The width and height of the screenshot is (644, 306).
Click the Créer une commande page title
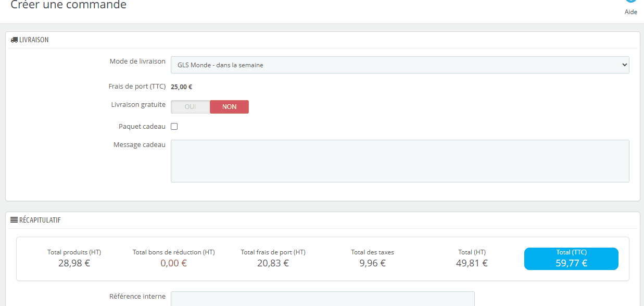(68, 5)
